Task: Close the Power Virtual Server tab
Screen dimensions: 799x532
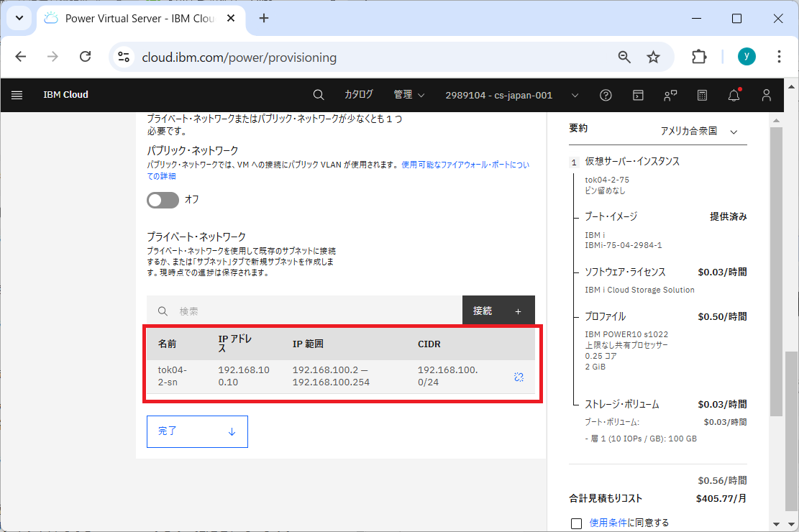Action: [231, 19]
